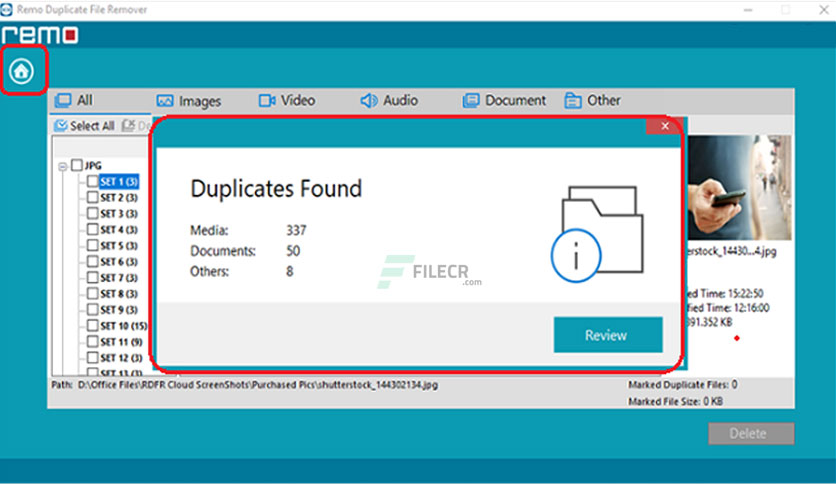Click the Documents: 50 count text
Image resolution: width=836 pixels, height=484 pixels.
(245, 251)
